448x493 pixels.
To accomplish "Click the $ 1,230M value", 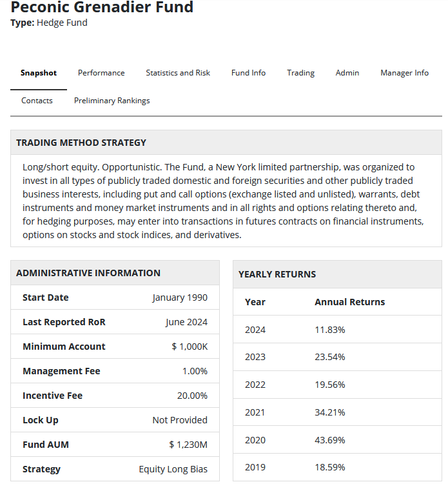I will (x=188, y=445).
